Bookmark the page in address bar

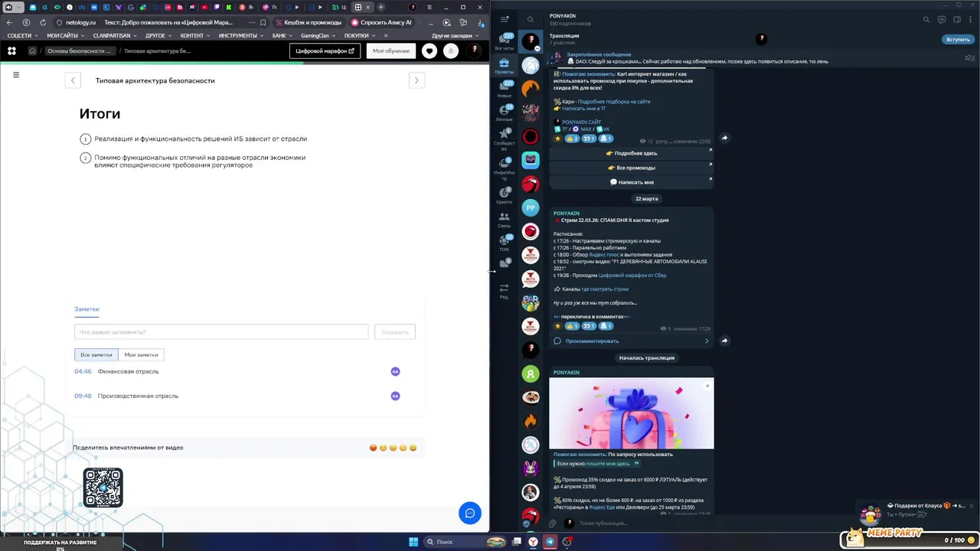click(263, 22)
